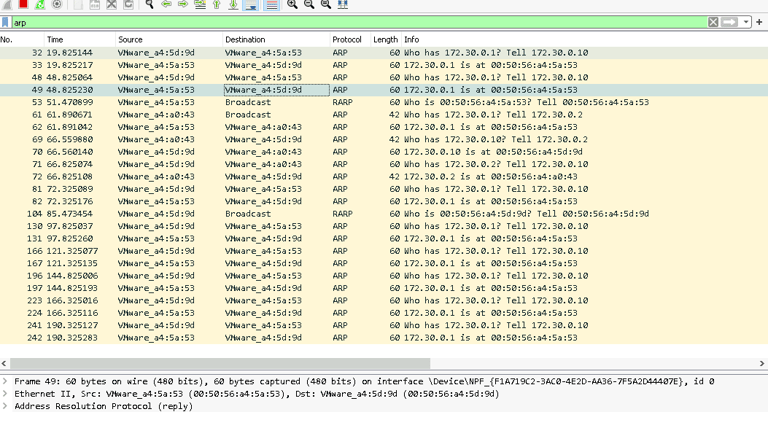The height and width of the screenshot is (423, 768).
Task: Clear the arp display filter
Action: click(x=713, y=22)
